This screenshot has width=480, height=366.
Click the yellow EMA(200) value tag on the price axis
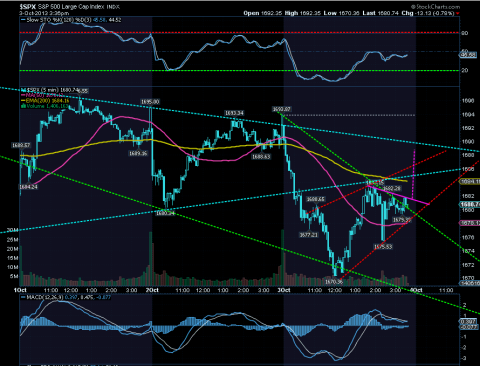pyautogui.click(x=470, y=182)
